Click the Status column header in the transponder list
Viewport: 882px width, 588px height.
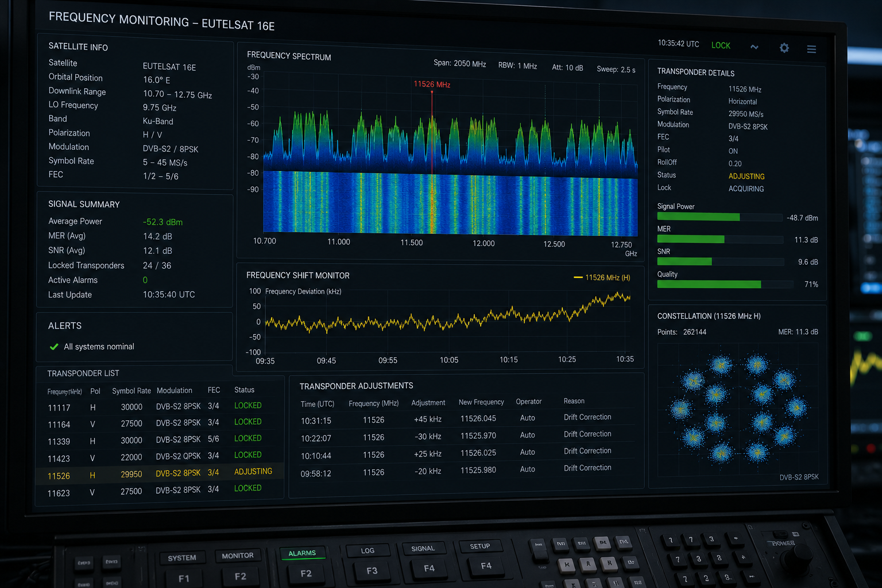pyautogui.click(x=244, y=390)
